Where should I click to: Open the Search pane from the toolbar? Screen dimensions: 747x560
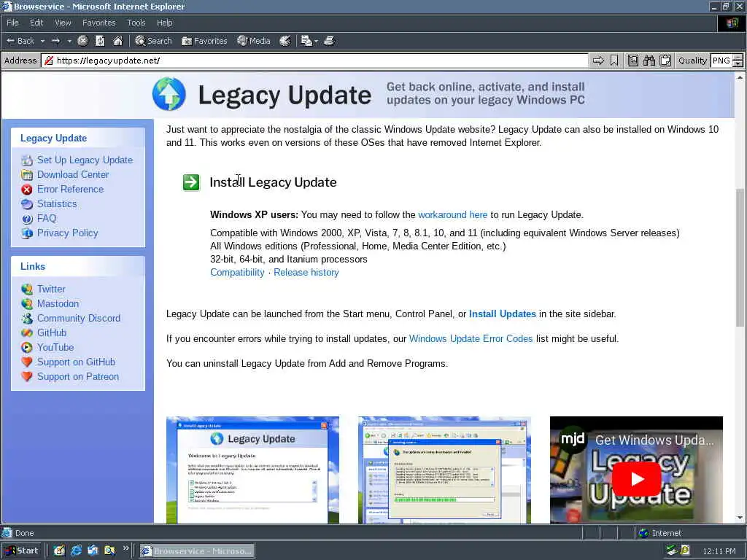point(153,41)
